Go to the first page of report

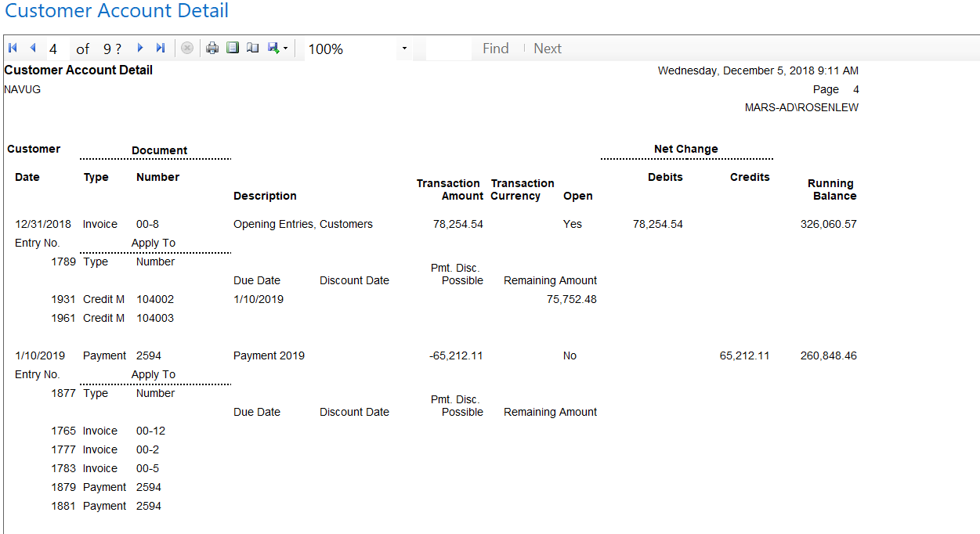coord(13,49)
